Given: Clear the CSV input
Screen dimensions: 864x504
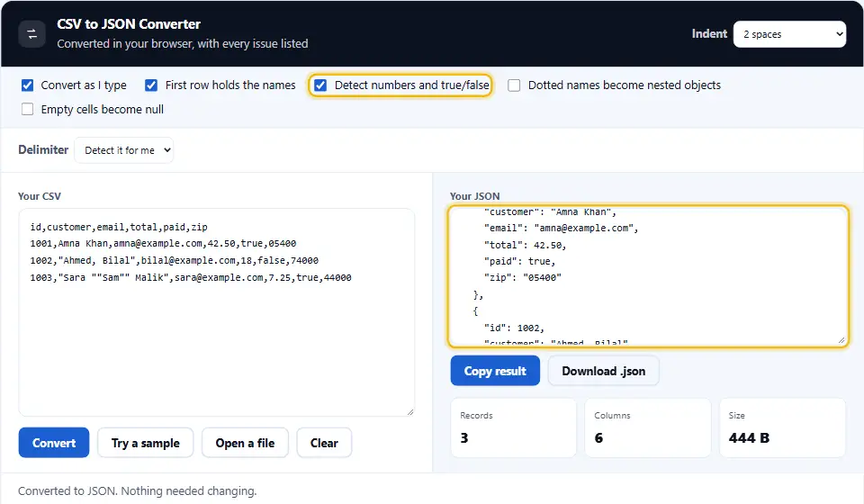Looking at the screenshot, I should pos(324,443).
